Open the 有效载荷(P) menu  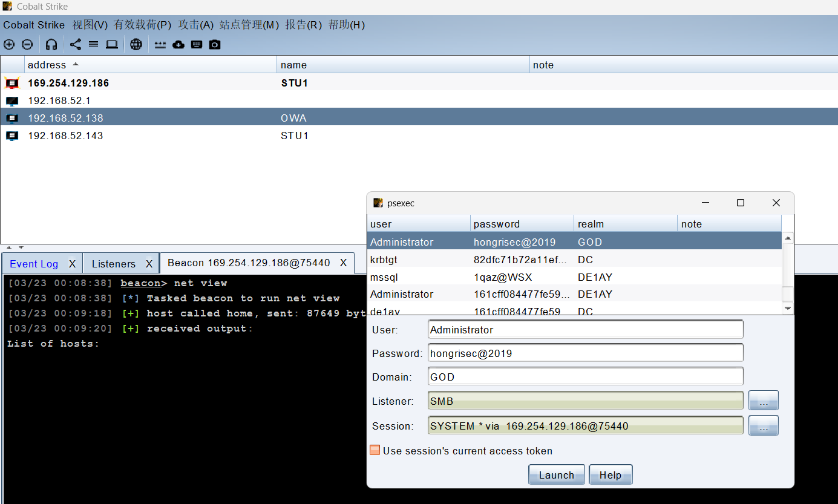tap(143, 25)
